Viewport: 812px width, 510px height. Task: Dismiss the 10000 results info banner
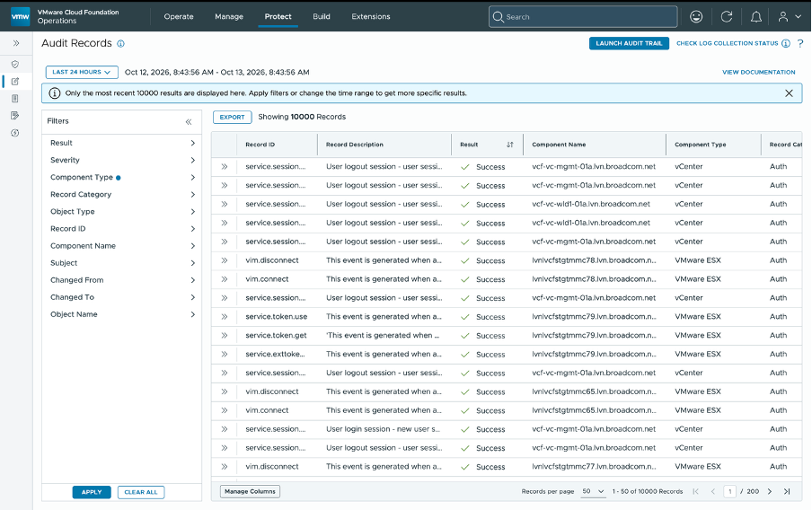pyautogui.click(x=789, y=93)
